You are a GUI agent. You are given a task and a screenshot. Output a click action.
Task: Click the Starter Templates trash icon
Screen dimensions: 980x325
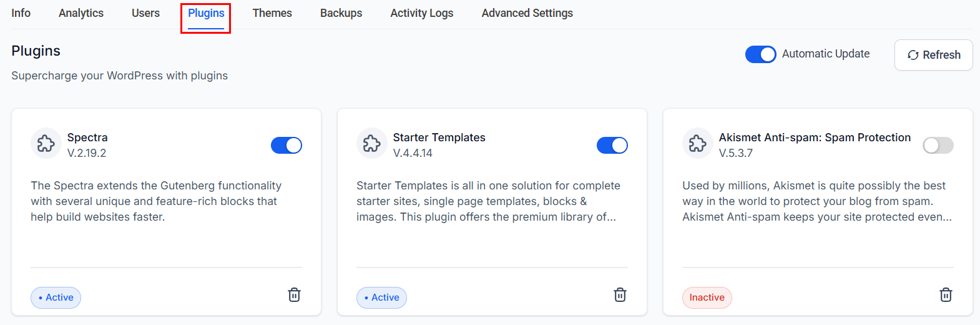(x=620, y=295)
